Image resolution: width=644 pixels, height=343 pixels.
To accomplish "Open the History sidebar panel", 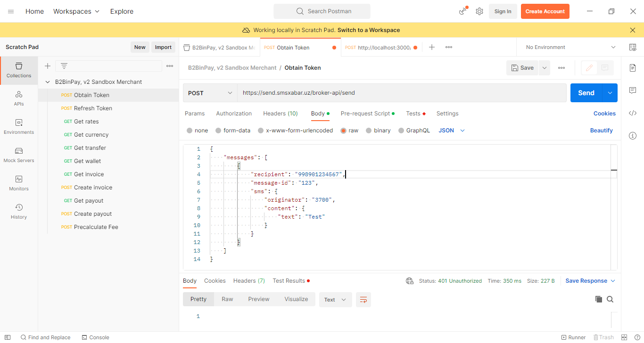I will coord(19,212).
